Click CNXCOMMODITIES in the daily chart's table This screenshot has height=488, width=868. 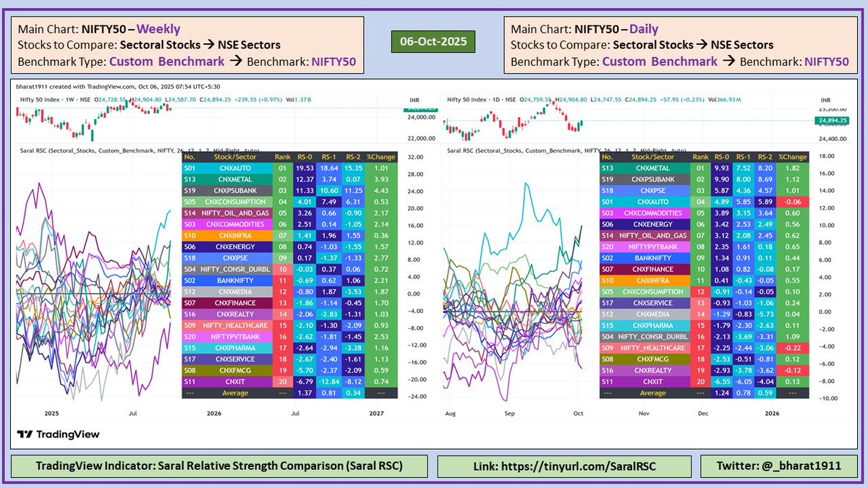(652, 214)
